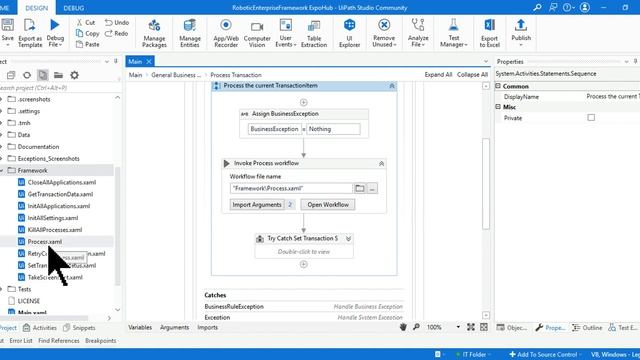Open the Variables panel
640x360 pixels.
[x=140, y=327]
